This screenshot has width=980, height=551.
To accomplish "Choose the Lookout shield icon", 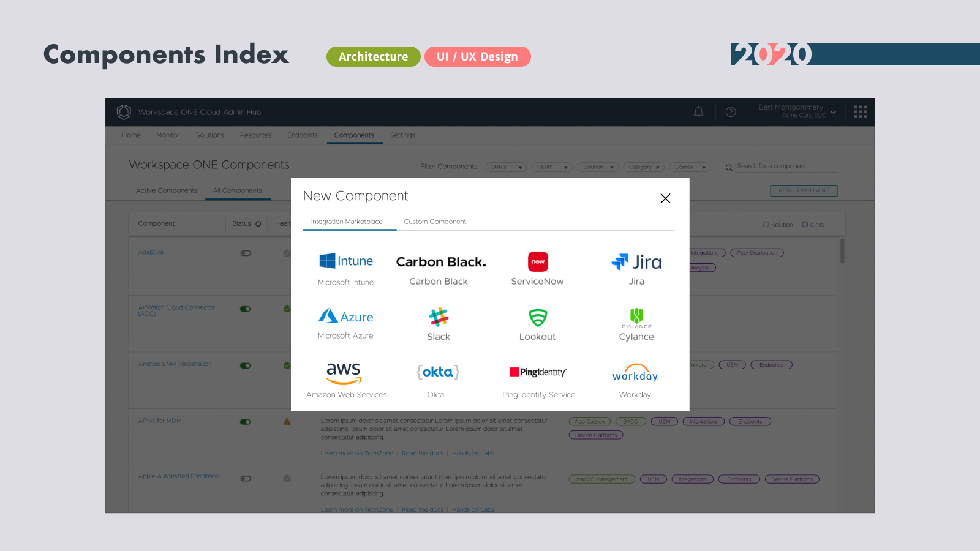I will [538, 317].
